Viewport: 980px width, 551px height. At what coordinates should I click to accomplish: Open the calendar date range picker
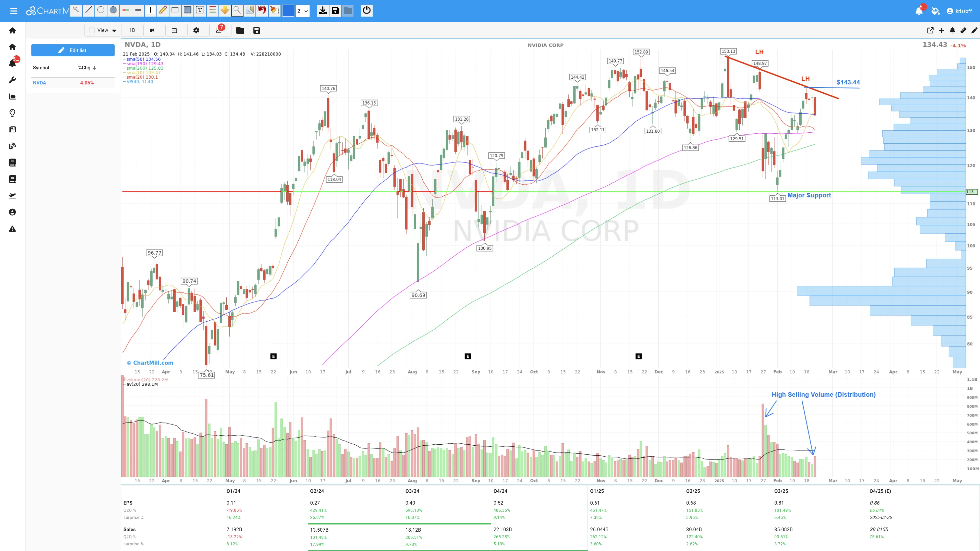click(x=174, y=30)
